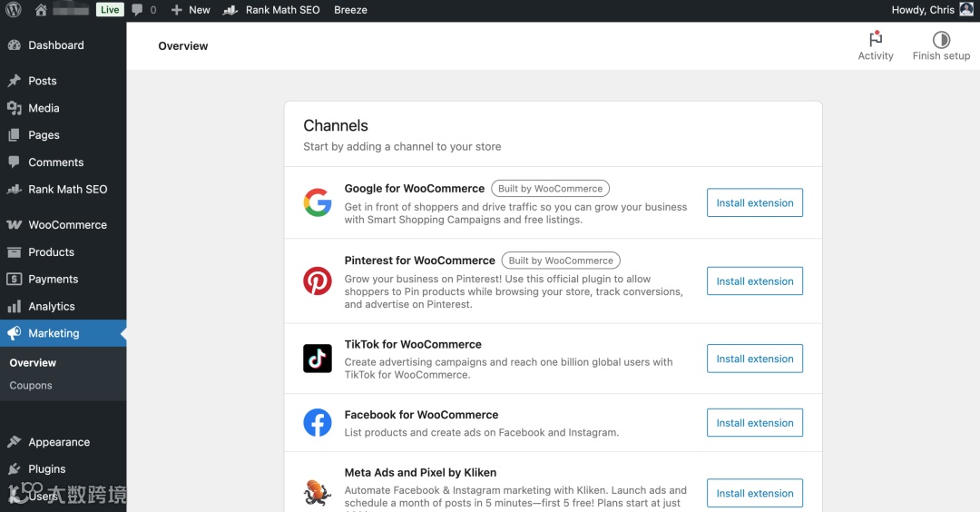Click the Google logo icon

[x=318, y=202]
